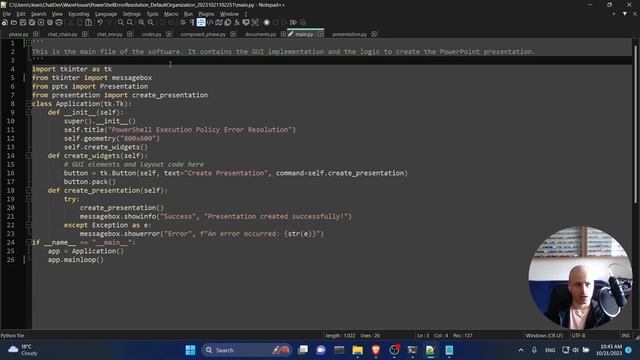The width and height of the screenshot is (640, 360).
Task: Toggle the highlighted indent guide toolbar icon
Action: 201,22
